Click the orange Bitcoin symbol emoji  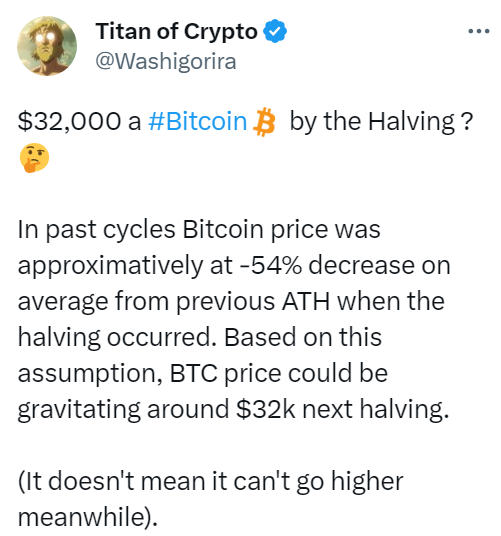click(x=264, y=122)
